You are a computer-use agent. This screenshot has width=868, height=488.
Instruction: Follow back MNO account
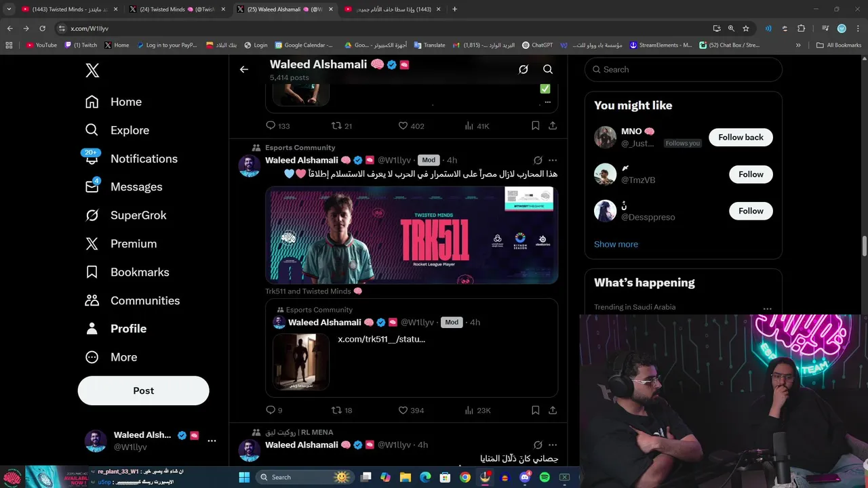coord(741,137)
